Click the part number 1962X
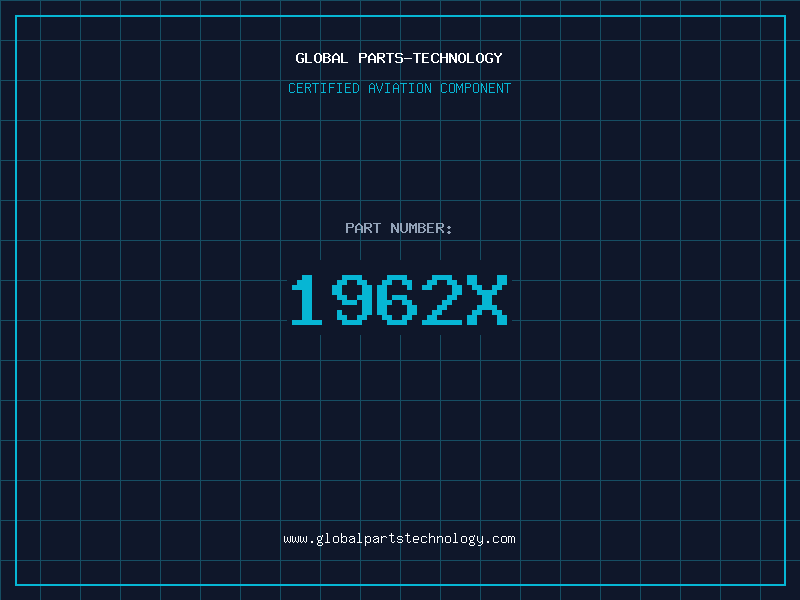 [399, 300]
